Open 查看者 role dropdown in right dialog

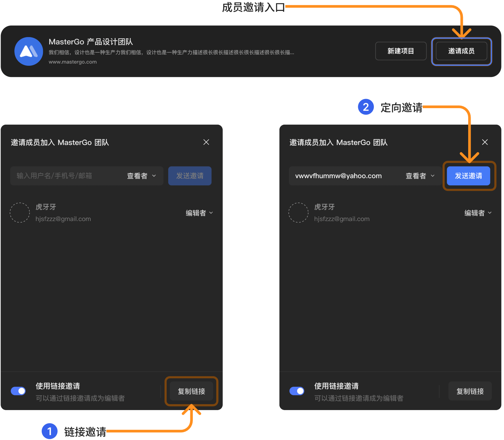point(420,176)
